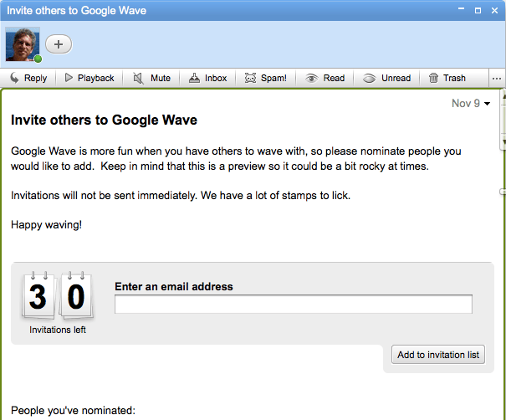
Task: Mute this wave
Action: click(x=151, y=78)
